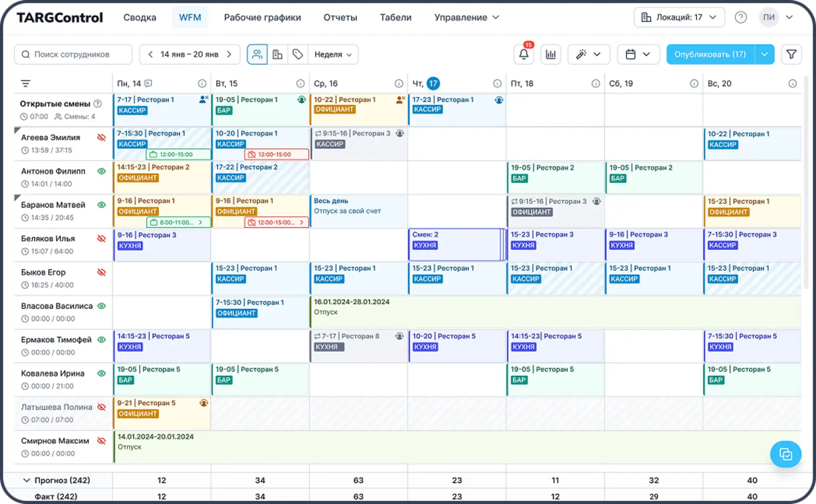Go to next week arrow
This screenshot has height=504, width=816.
point(229,54)
